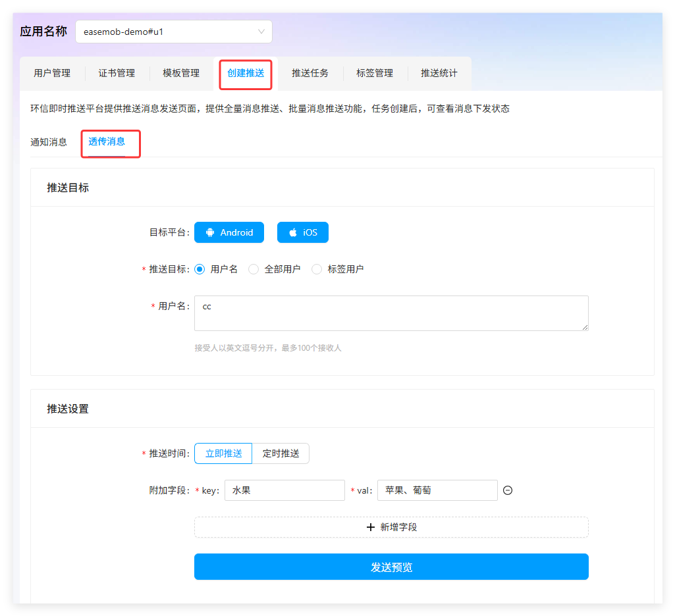Click the 用户名 text area
The image size is (675, 616).
pos(391,313)
